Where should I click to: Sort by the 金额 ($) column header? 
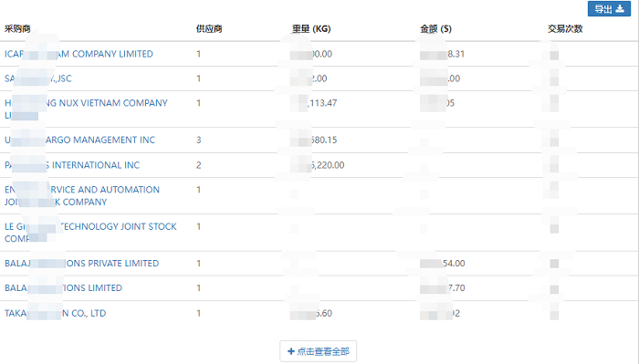[x=435, y=28]
